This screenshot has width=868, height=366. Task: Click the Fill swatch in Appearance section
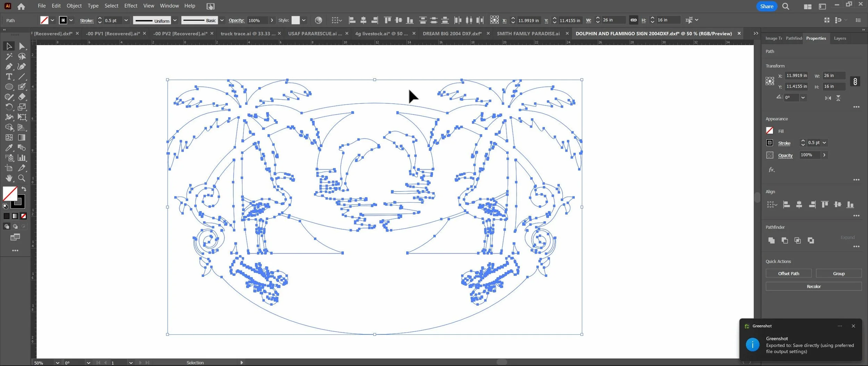click(770, 131)
